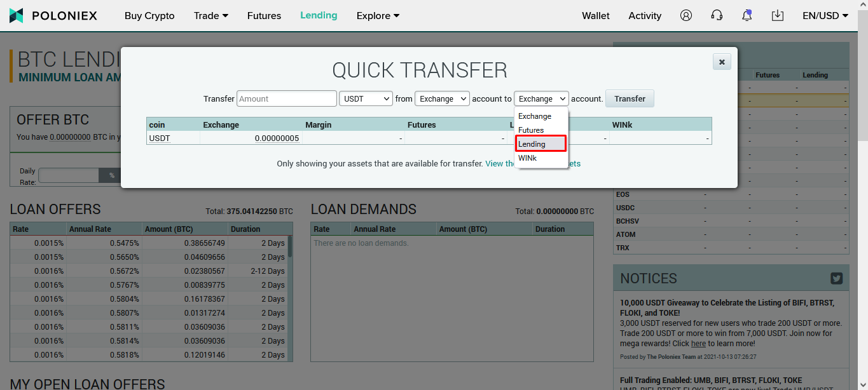Open the user account icon

[685, 16]
